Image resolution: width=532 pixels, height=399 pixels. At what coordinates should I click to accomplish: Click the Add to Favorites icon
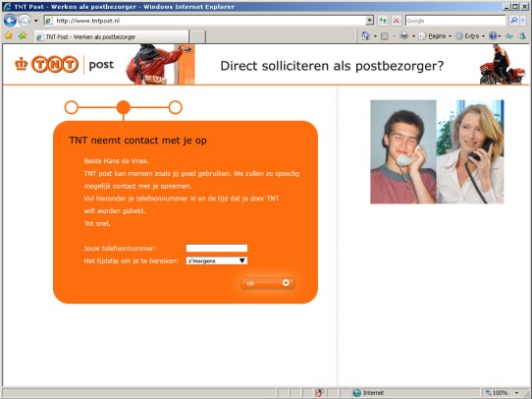pos(23,36)
